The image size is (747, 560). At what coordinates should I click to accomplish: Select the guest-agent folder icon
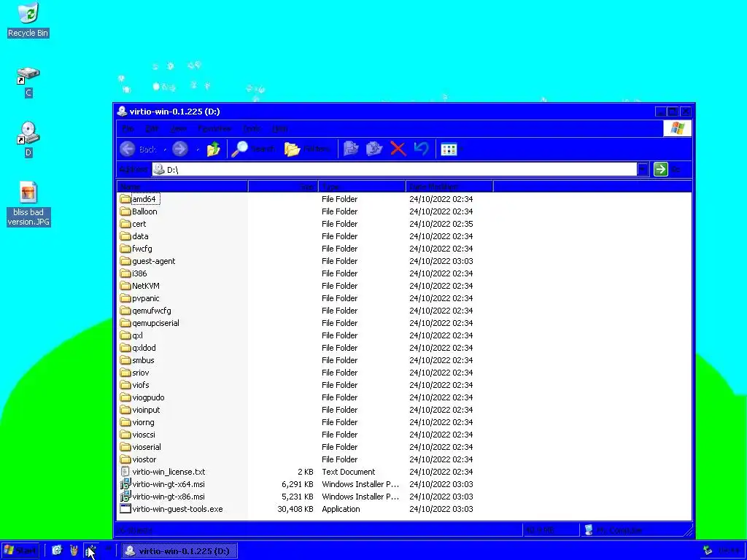click(125, 261)
